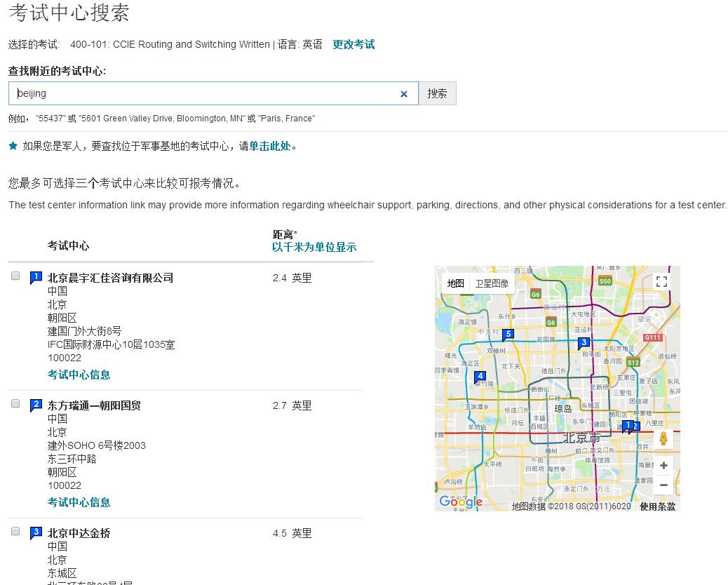Select the 地图 map view tab
The image size is (728, 585).
tap(455, 283)
